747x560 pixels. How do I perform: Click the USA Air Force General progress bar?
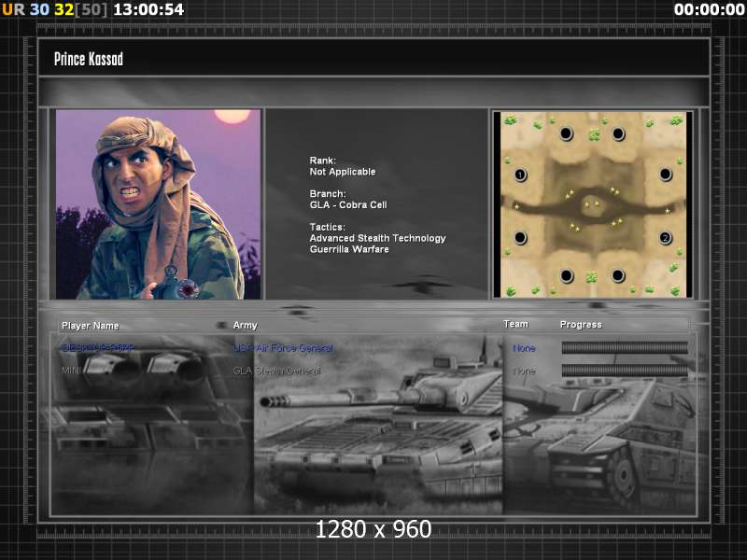point(625,347)
